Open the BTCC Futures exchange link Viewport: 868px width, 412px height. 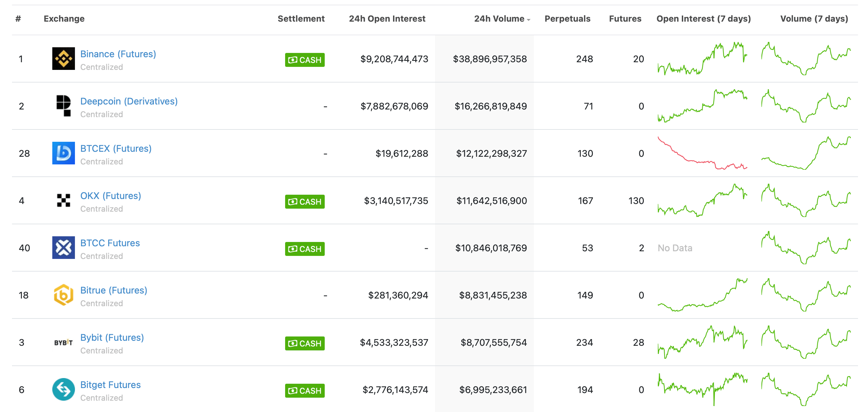[x=110, y=243]
